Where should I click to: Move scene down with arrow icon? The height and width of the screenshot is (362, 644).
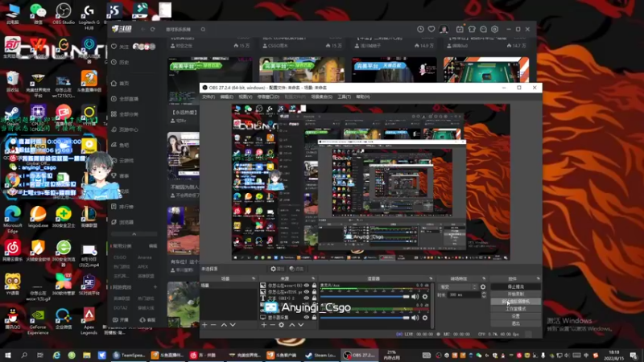[x=233, y=325]
